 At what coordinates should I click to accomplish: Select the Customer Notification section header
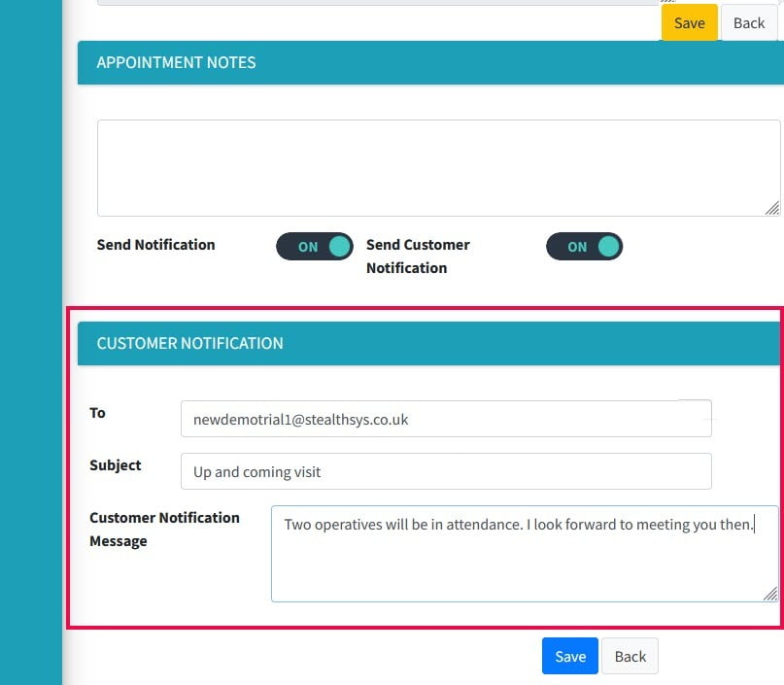(x=190, y=343)
